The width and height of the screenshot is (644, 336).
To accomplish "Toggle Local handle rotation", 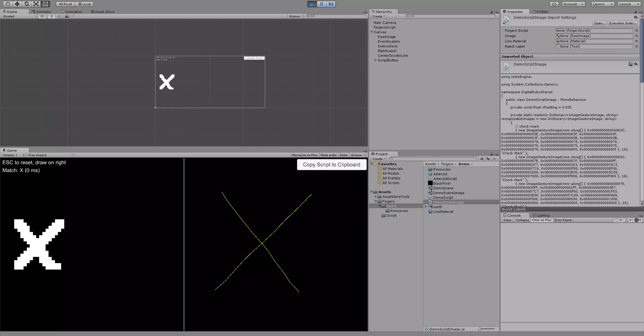I will (84, 4).
